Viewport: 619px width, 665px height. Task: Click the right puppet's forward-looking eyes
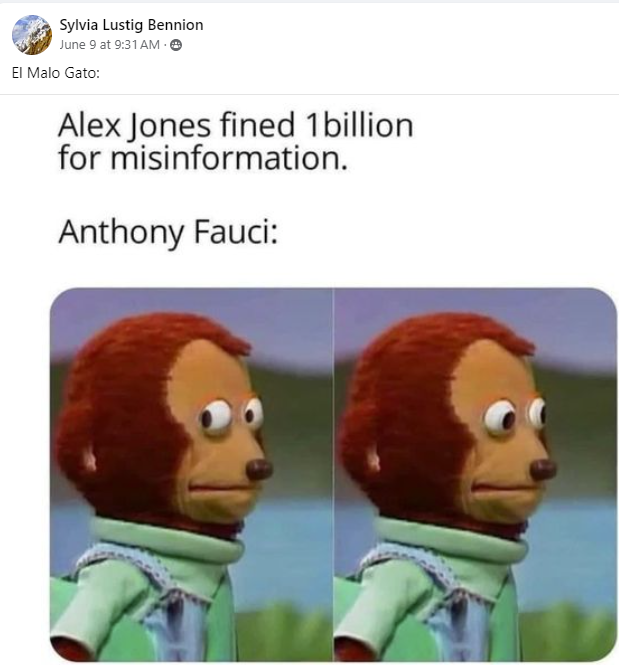pyautogui.click(x=514, y=416)
